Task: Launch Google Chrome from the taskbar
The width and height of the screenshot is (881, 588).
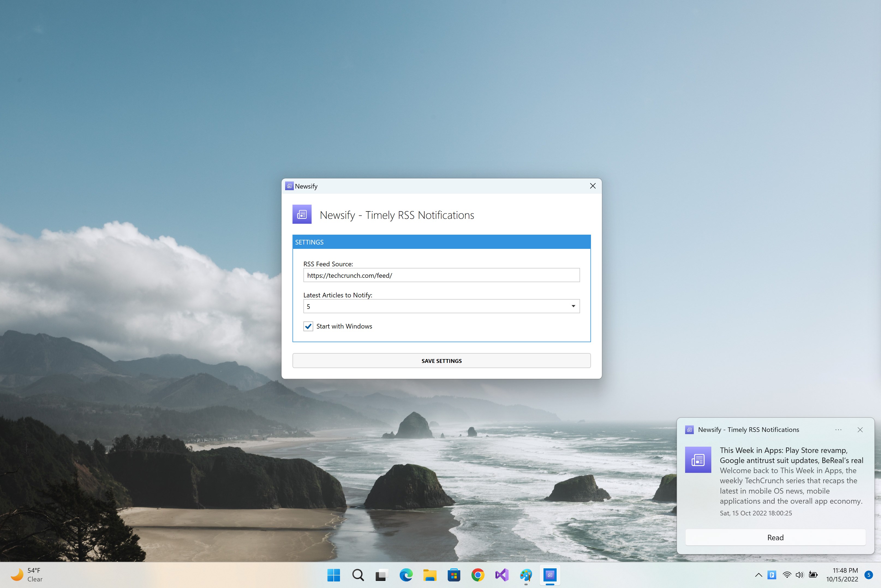Action: pos(478,575)
